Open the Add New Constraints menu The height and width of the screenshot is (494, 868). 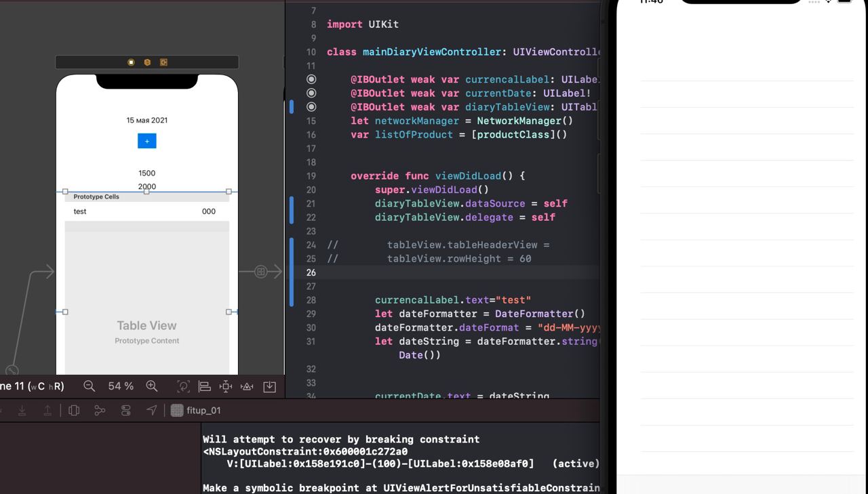[x=226, y=386]
